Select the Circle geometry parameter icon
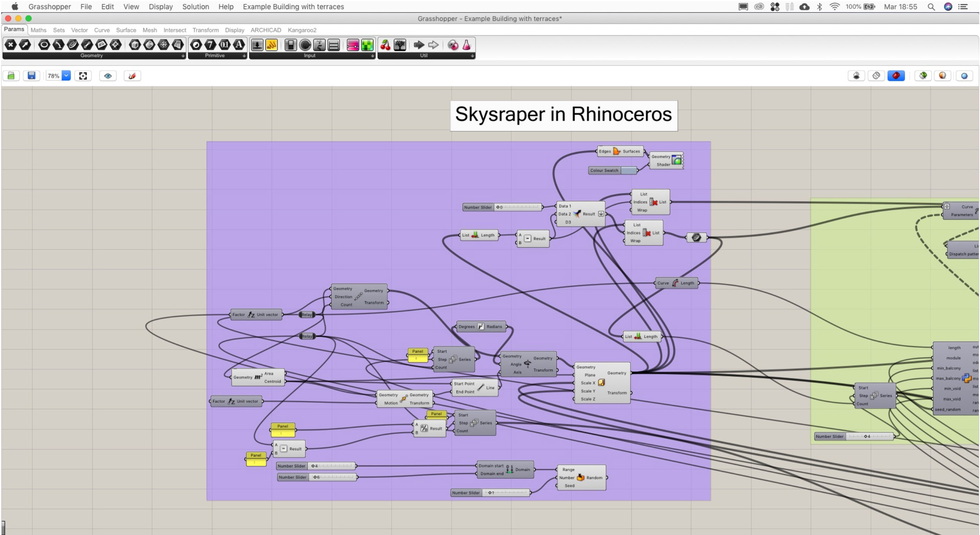980x535 pixels. tap(44, 45)
